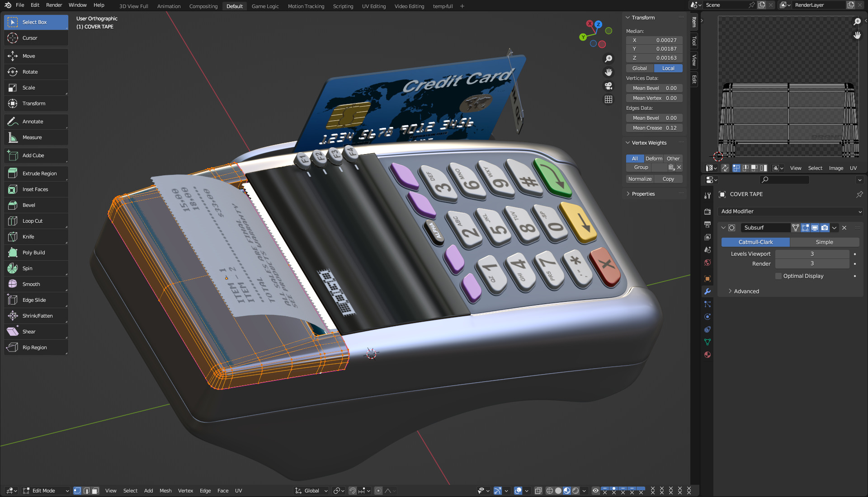Open the World properties tab icon
This screenshot has width=868, height=497.
coord(708,263)
